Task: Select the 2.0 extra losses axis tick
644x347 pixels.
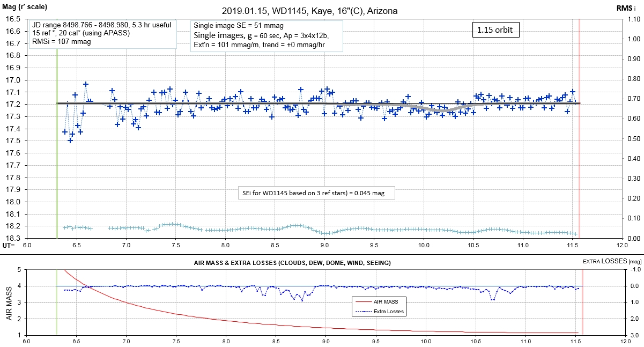Action: coord(634,319)
